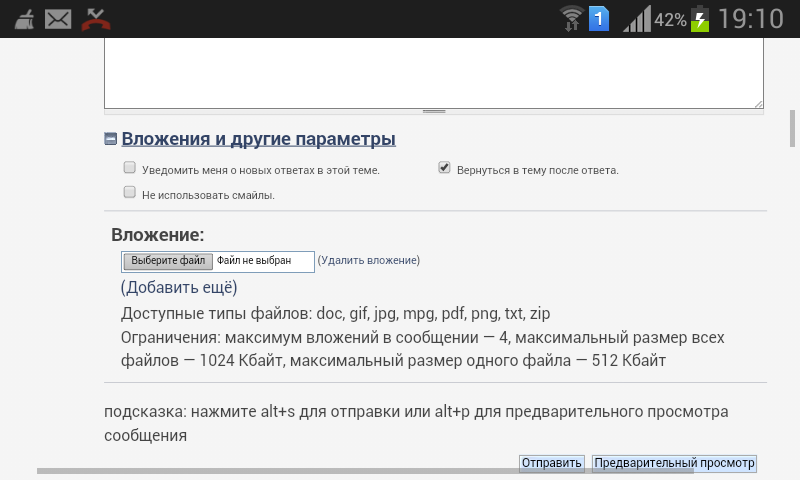This screenshot has height=480, width=800.
Task: Click the Доступные типы файлов line
Action: [335, 313]
